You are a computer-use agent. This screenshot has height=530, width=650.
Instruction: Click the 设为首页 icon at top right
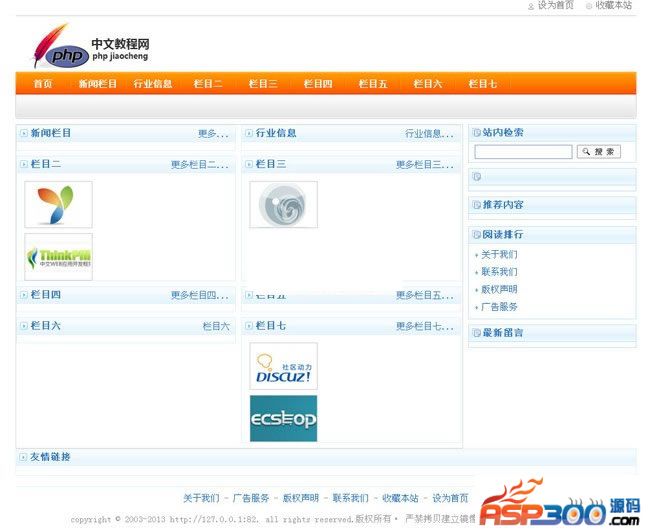531,6
